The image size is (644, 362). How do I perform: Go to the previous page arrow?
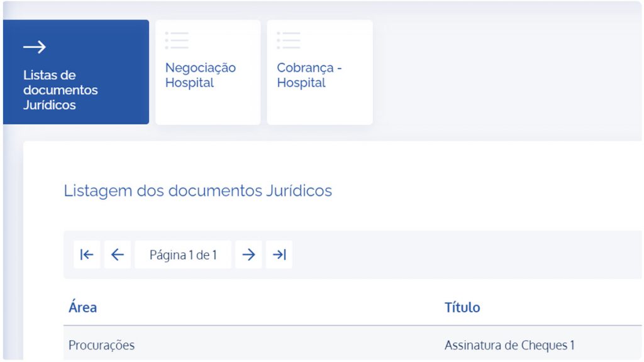pyautogui.click(x=118, y=255)
